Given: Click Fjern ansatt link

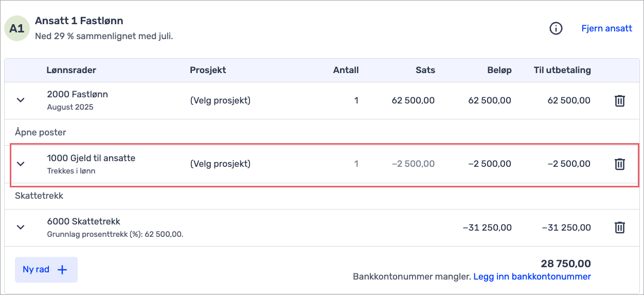Looking at the screenshot, I should [x=606, y=28].
